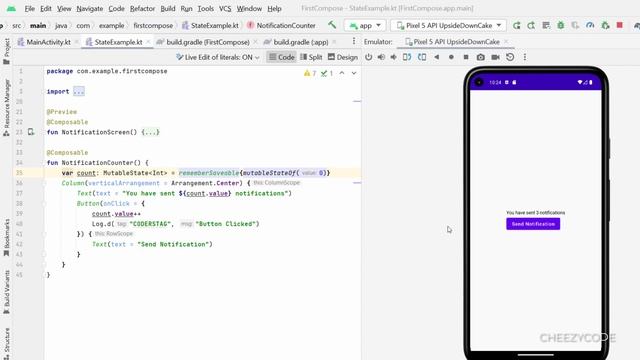This screenshot has height=360, width=640.
Task: Expand folded import block
Action: click(x=79, y=91)
